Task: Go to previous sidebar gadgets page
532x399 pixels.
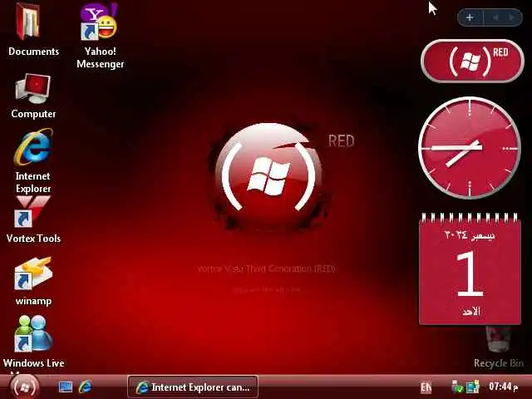Action: coord(495,17)
